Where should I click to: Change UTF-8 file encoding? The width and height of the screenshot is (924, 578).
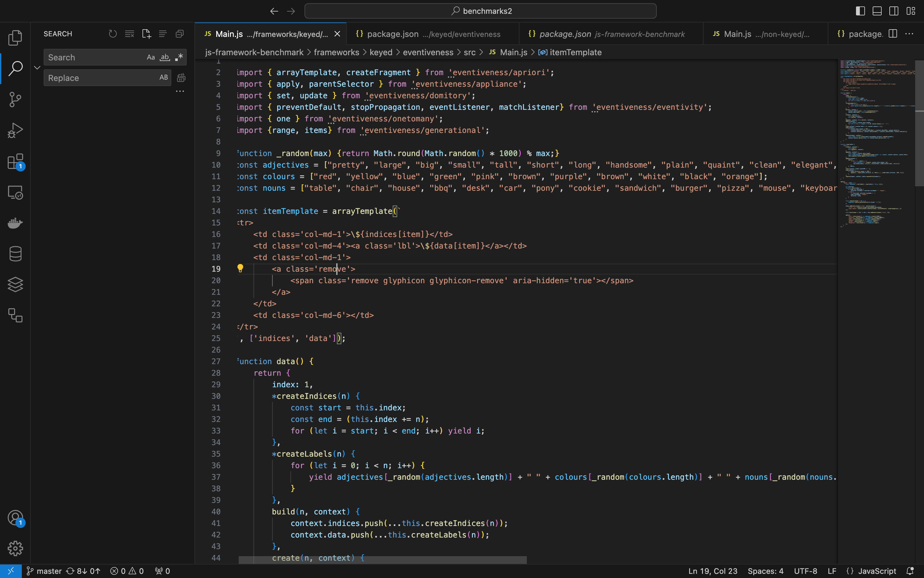tap(806, 571)
